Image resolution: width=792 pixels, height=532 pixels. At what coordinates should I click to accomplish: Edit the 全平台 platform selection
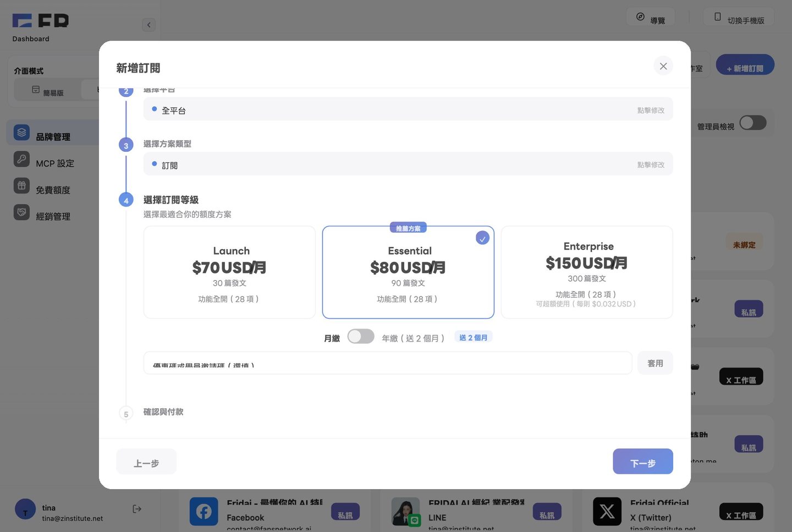(408, 109)
